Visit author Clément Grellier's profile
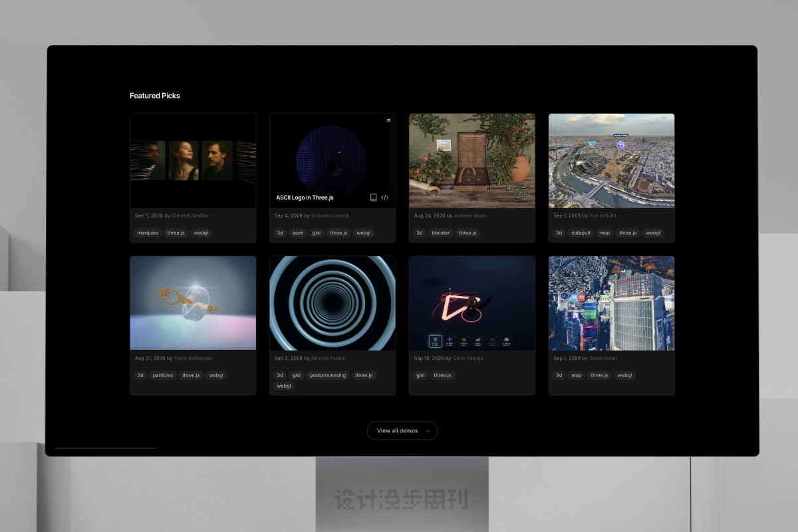The height and width of the screenshot is (532, 798). coord(190,215)
